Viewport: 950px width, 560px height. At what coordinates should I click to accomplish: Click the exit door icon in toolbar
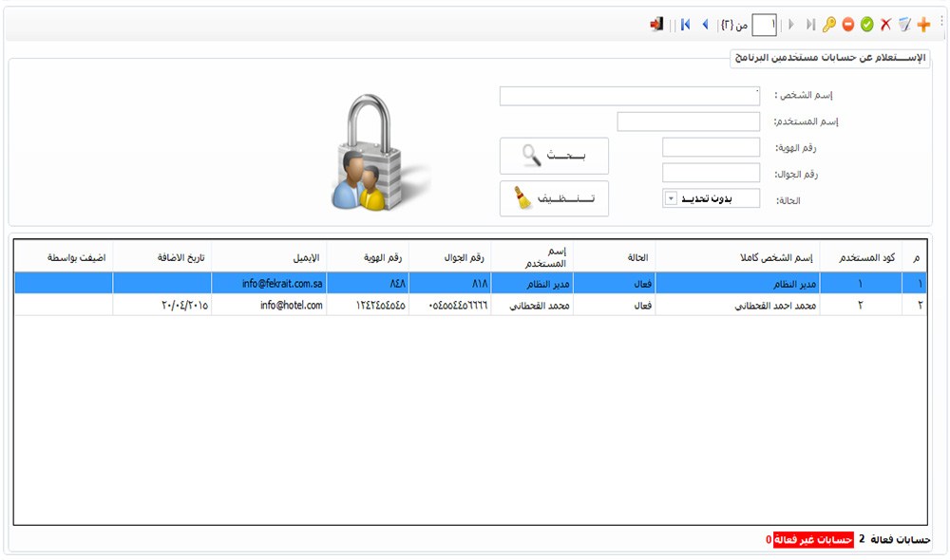656,25
